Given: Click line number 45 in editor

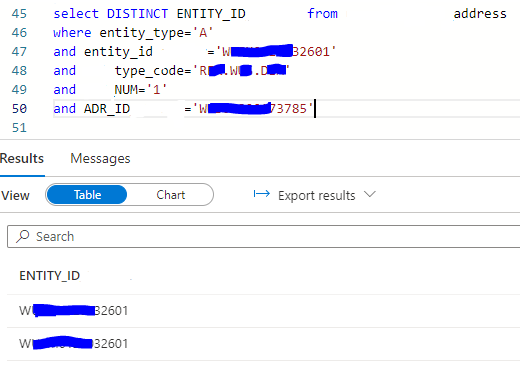Looking at the screenshot, I should pos(19,14).
